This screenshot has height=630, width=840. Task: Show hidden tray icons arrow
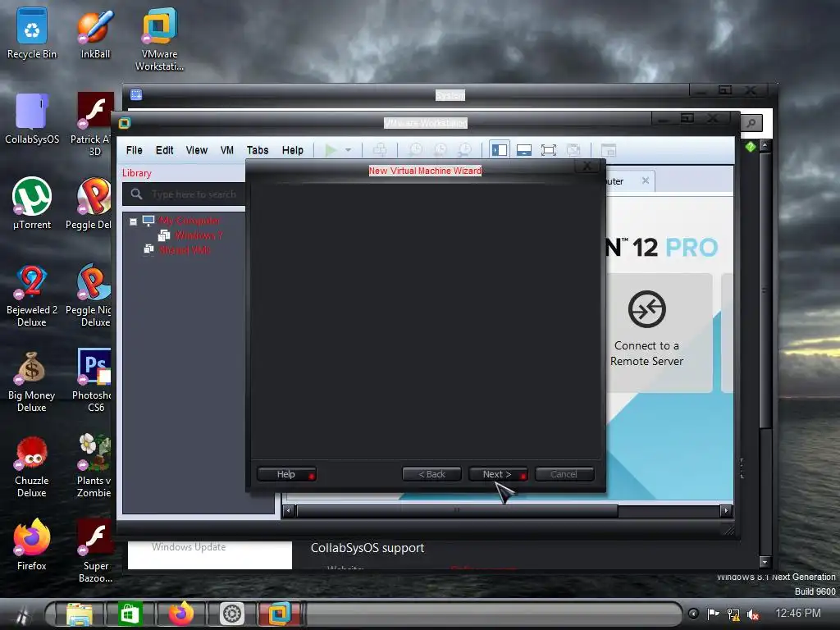point(693,614)
